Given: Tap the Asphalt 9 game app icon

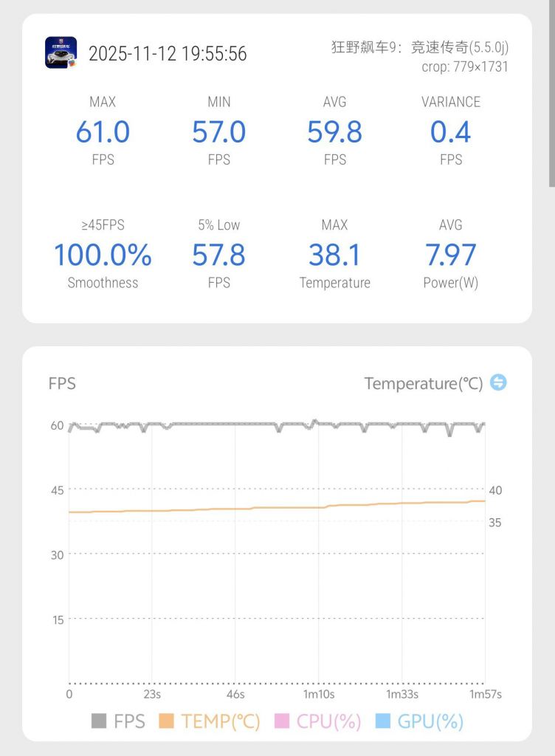Looking at the screenshot, I should tap(61, 52).
